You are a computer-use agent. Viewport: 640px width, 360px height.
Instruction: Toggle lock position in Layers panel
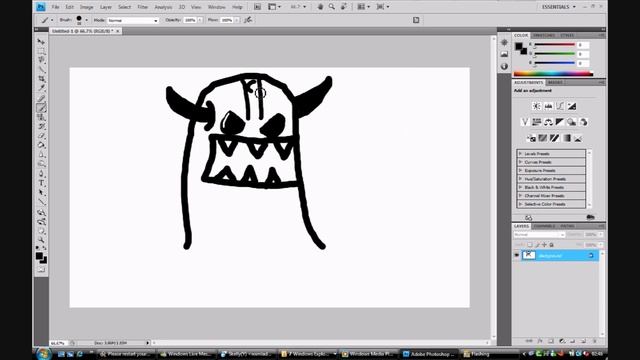click(x=544, y=245)
